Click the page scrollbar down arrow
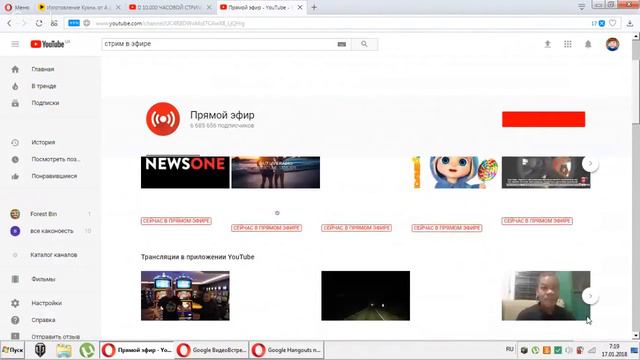This screenshot has width=640, height=360. coord(636,336)
